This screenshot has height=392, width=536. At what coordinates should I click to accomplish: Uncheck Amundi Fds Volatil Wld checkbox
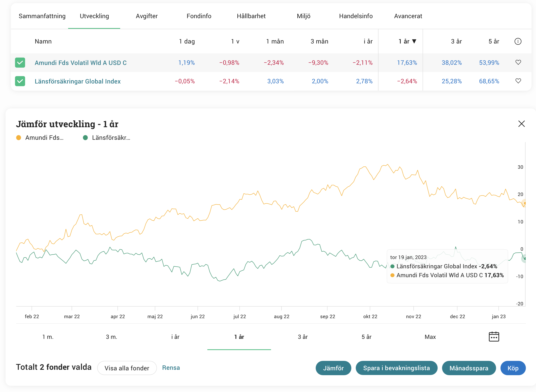[x=20, y=63]
